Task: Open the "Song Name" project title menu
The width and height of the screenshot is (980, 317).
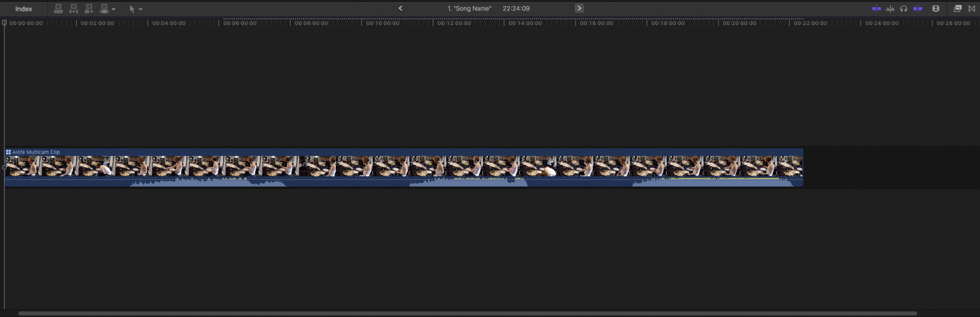Action: pyautogui.click(x=469, y=9)
